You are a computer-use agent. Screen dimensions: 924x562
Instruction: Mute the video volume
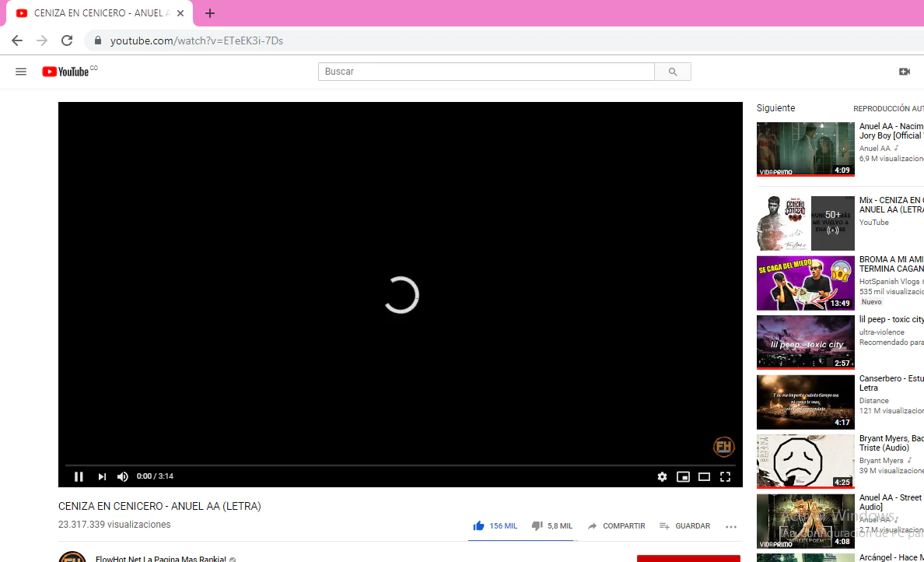point(122,476)
